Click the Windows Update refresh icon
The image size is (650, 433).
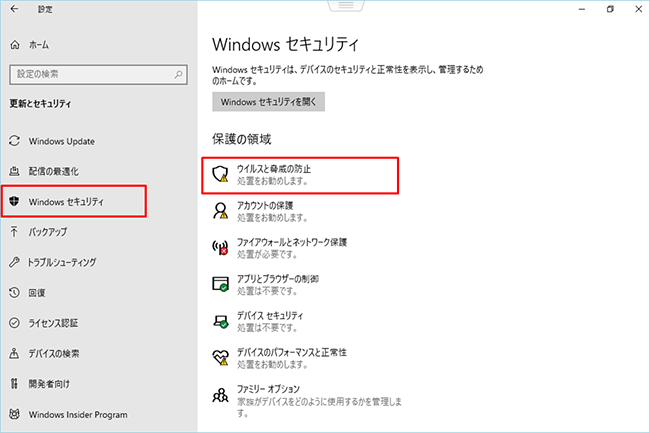pyautogui.click(x=15, y=141)
